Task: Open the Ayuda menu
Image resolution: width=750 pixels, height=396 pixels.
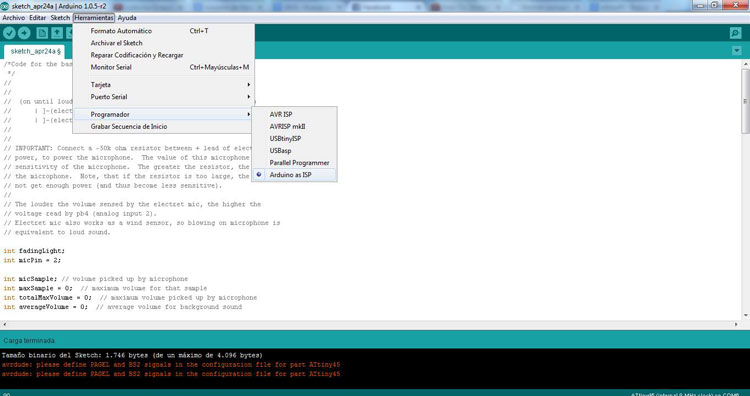Action: tap(127, 18)
